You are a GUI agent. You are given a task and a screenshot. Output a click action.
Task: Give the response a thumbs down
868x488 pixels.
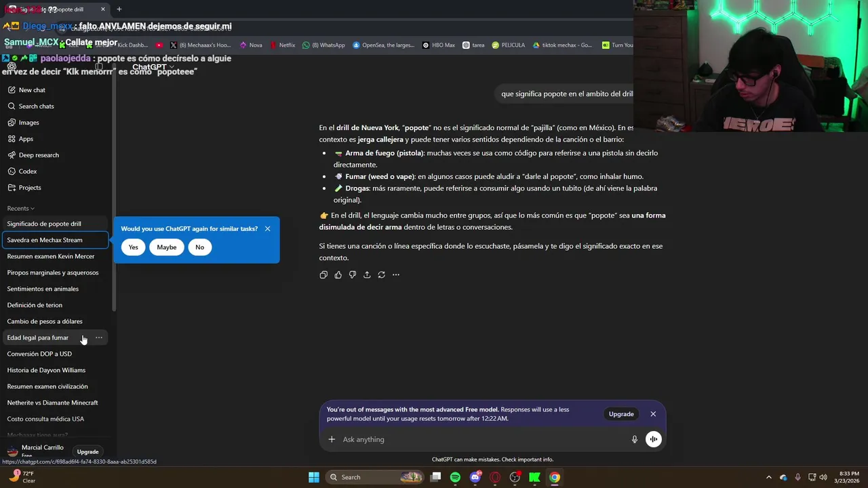(353, 274)
